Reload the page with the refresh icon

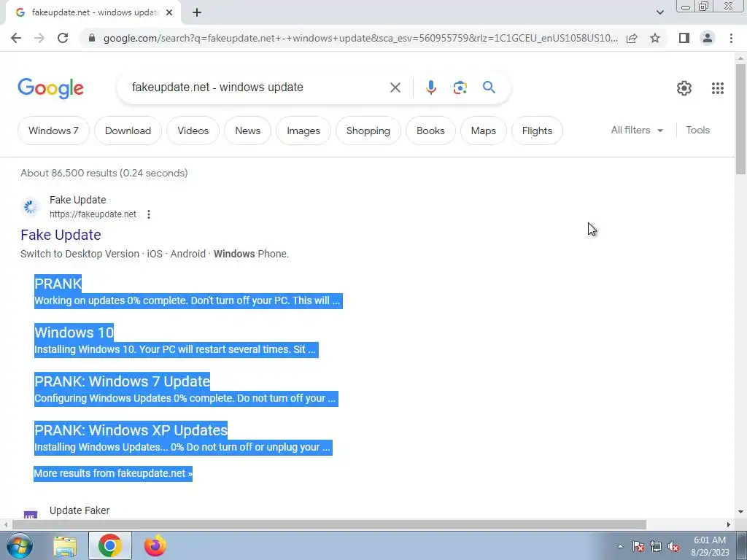63,38
